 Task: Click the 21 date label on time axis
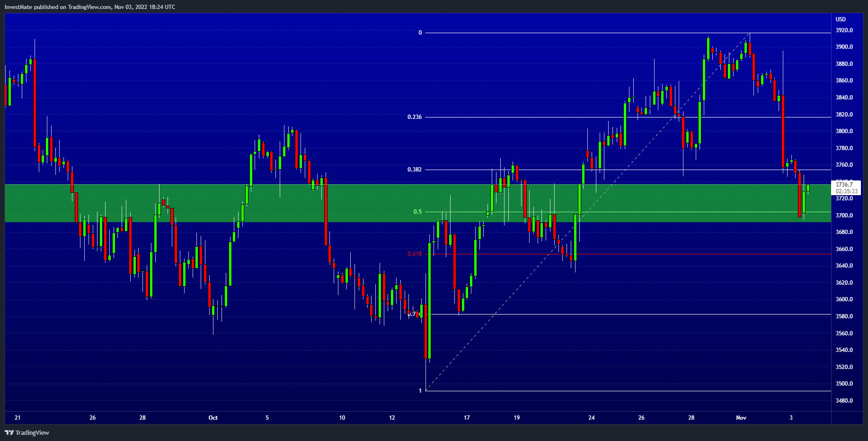click(x=18, y=418)
